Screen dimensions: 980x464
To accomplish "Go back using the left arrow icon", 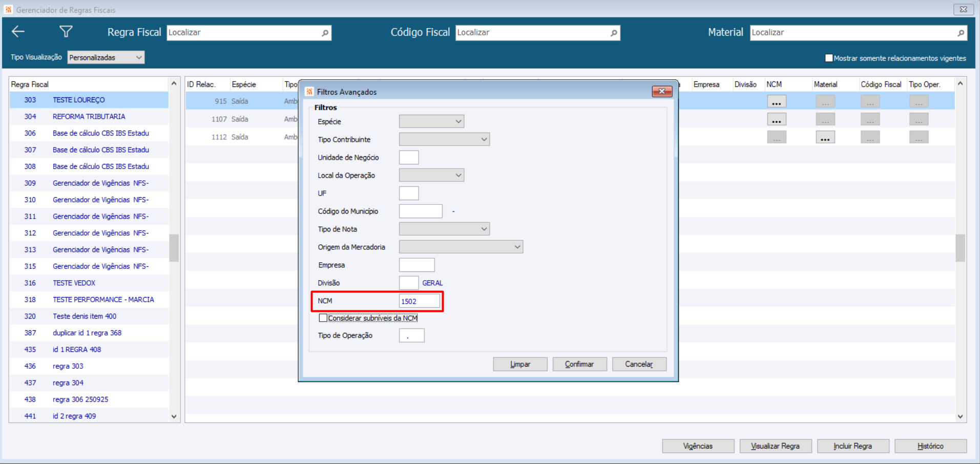I will click(x=18, y=32).
